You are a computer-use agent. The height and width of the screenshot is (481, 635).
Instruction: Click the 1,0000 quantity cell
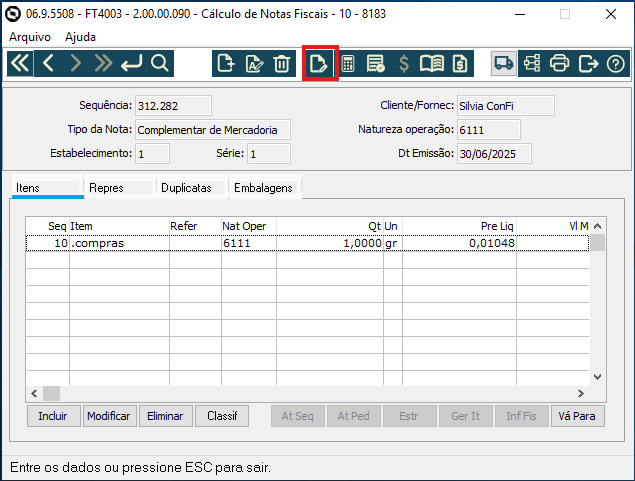pyautogui.click(x=330, y=243)
